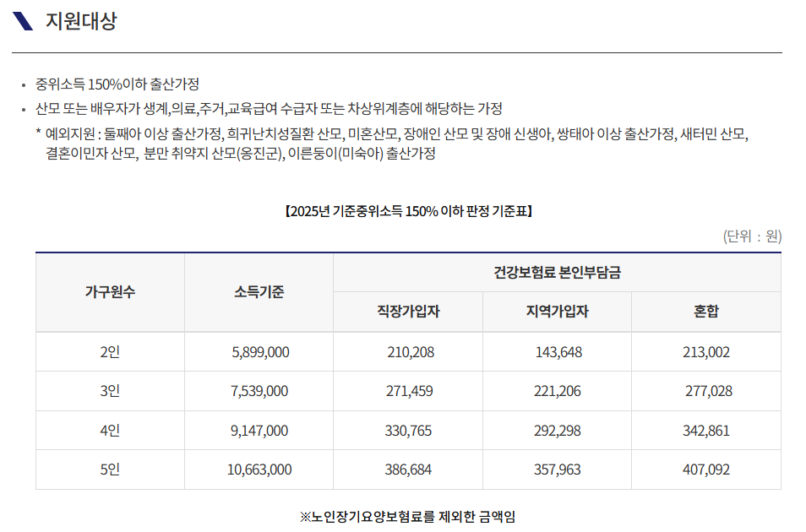806x532 pixels.
Task: Click the 직장가입자 sub-header
Action: [x=408, y=312]
